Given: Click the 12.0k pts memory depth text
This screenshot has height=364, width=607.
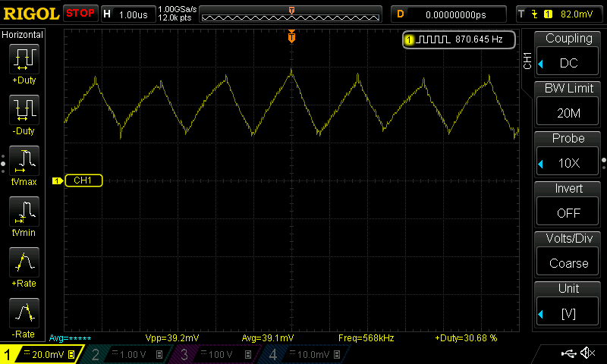Looking at the screenshot, I should pyautogui.click(x=175, y=17).
